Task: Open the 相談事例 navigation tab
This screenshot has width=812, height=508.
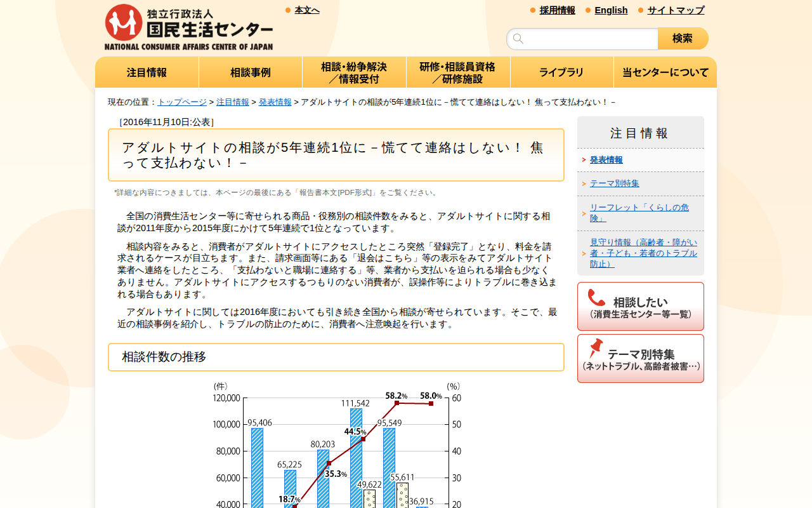Action: [x=250, y=72]
